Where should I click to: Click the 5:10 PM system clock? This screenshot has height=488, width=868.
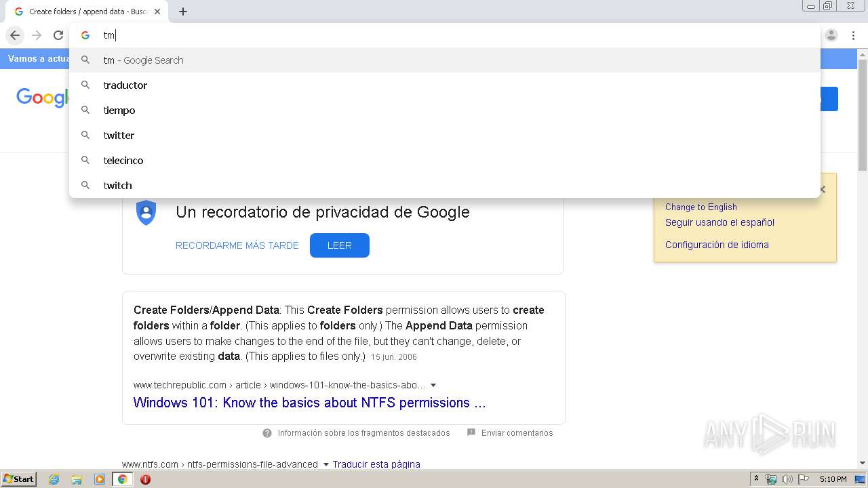click(833, 479)
